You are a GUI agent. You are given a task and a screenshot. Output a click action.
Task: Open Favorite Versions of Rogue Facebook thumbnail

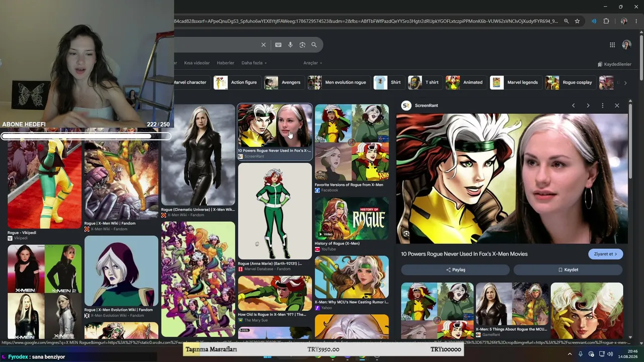352,142
